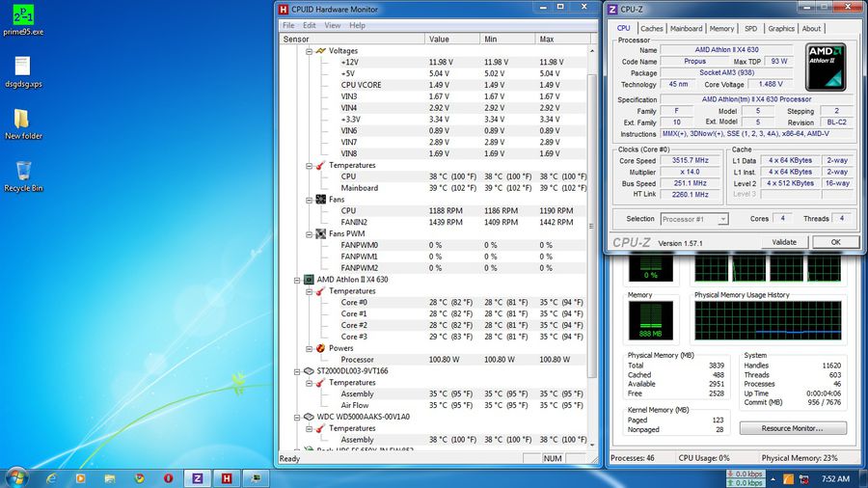Open HWMonitor Edit menu
Image resolution: width=868 pixels, height=488 pixels.
pos(309,25)
